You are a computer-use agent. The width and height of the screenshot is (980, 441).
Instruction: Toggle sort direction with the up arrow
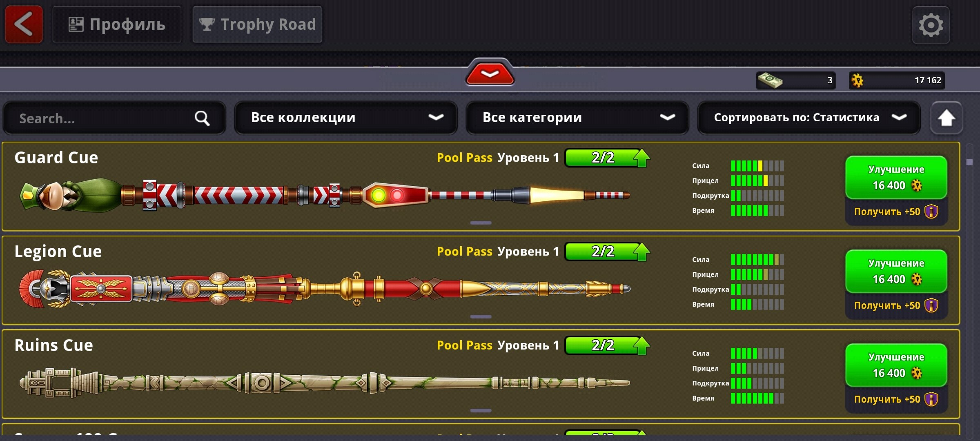947,118
